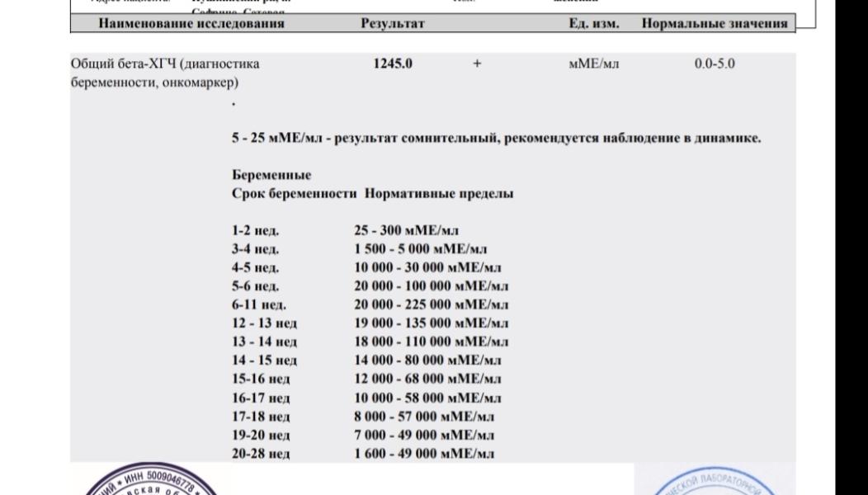Click the 'Нормативные пределы' heading

click(439, 194)
